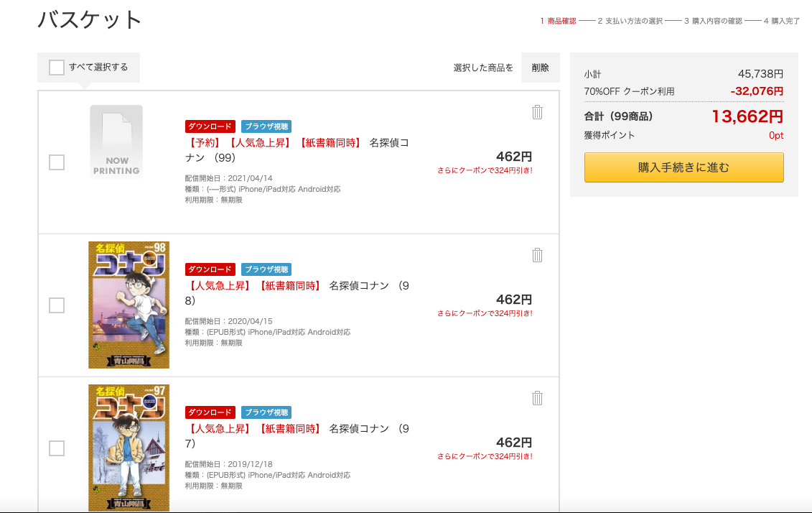Delete 名探偵コナン (99) using its trash icon
812x513 pixels.
tap(537, 112)
